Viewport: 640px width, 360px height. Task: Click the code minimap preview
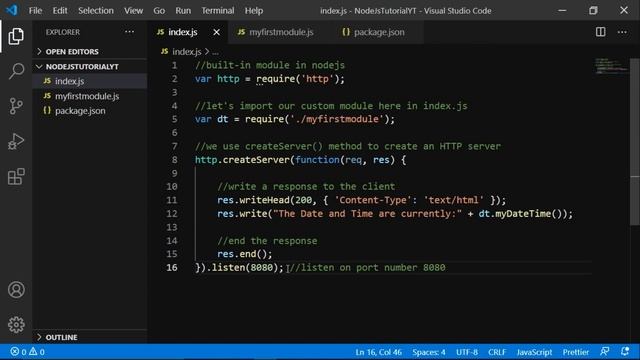coord(611,66)
